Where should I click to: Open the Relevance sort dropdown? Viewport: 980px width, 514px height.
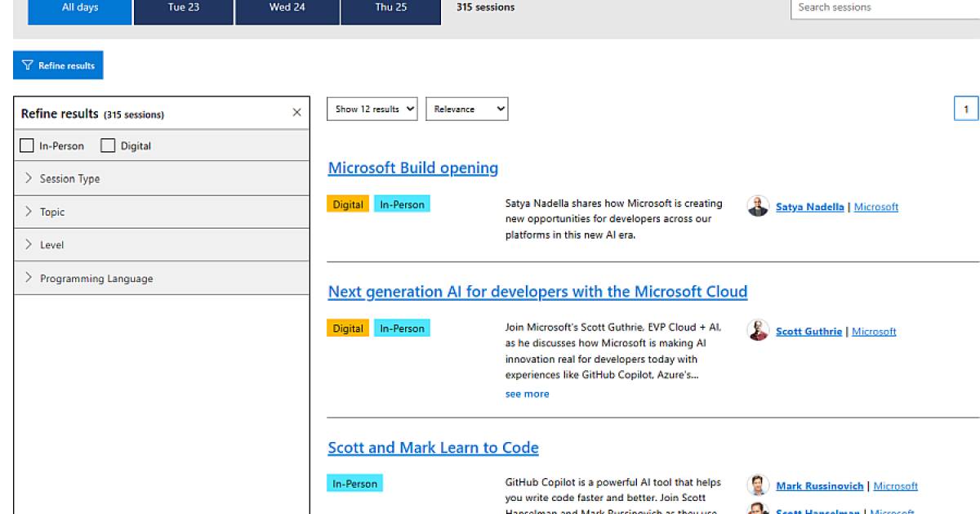coord(466,108)
